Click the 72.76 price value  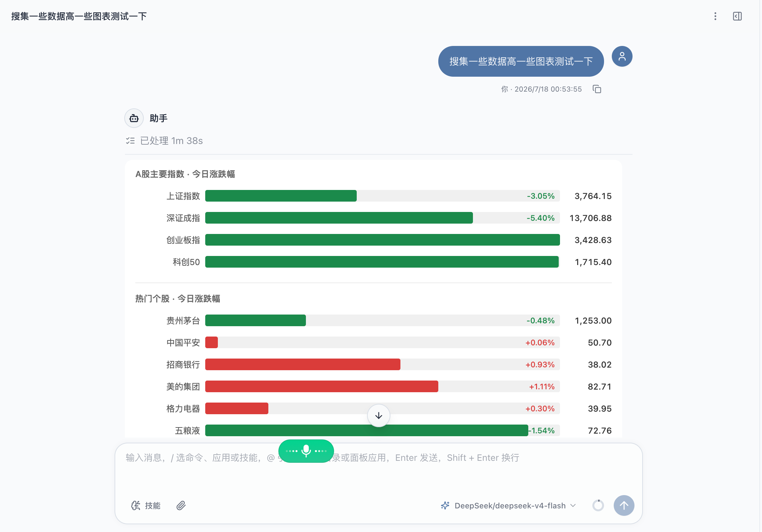[600, 430]
